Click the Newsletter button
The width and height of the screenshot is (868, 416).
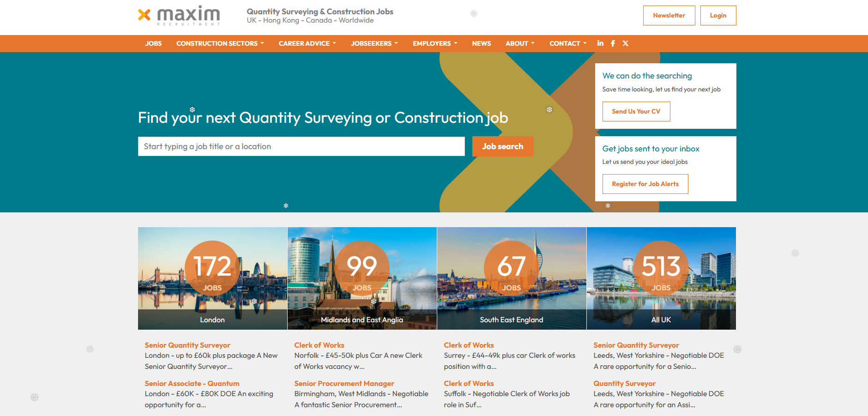[669, 15]
